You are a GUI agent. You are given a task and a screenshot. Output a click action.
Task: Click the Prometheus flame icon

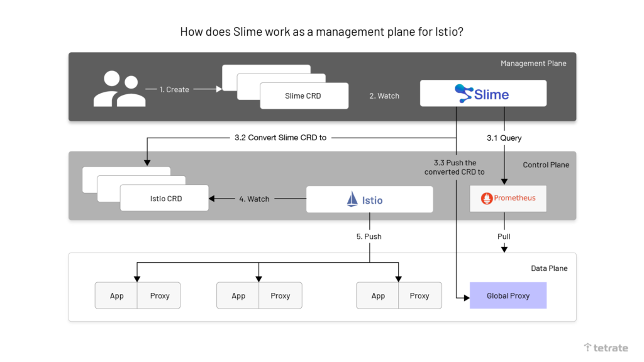[x=486, y=199]
